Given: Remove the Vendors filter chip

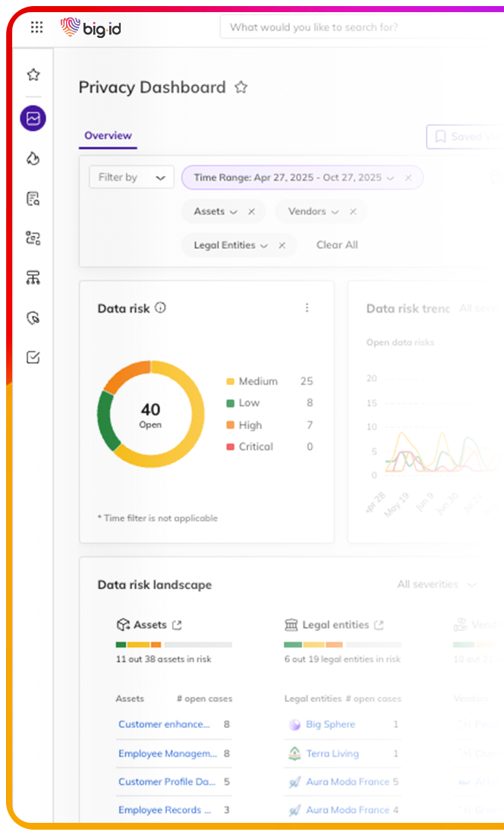Looking at the screenshot, I should coord(353,212).
